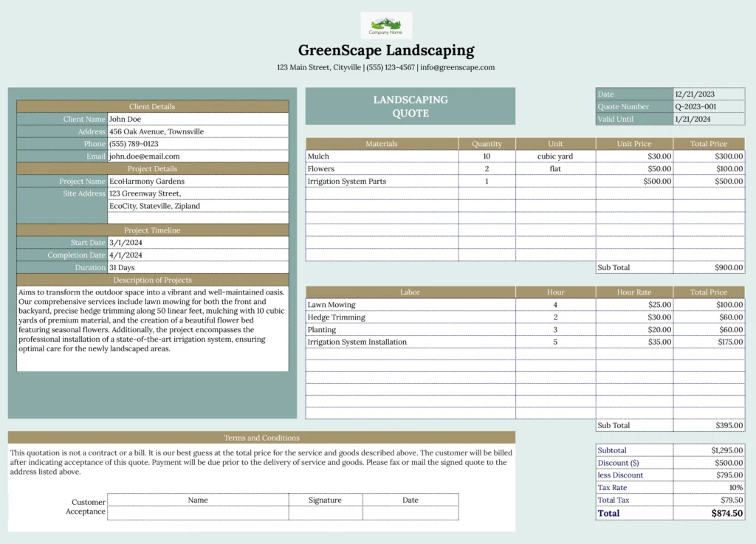Click the Hour Rate column header
Viewport: 756px width, 544px height.
[634, 292]
